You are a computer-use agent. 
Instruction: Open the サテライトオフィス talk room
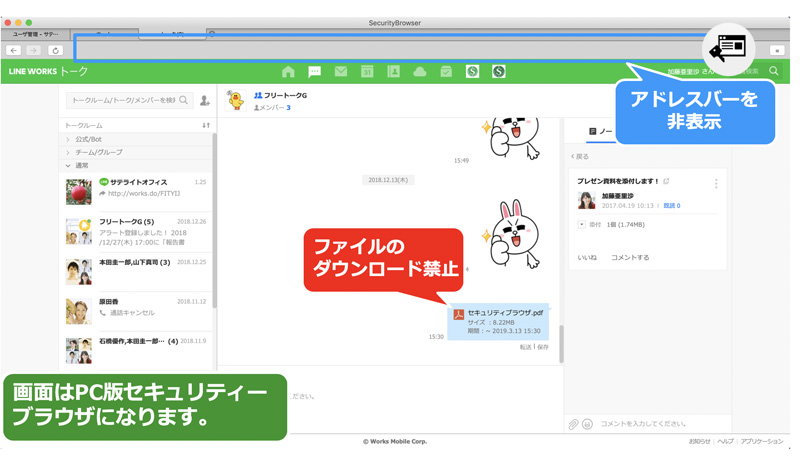click(136, 192)
